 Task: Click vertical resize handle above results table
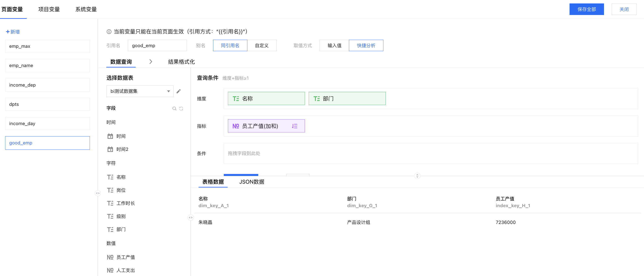click(417, 176)
